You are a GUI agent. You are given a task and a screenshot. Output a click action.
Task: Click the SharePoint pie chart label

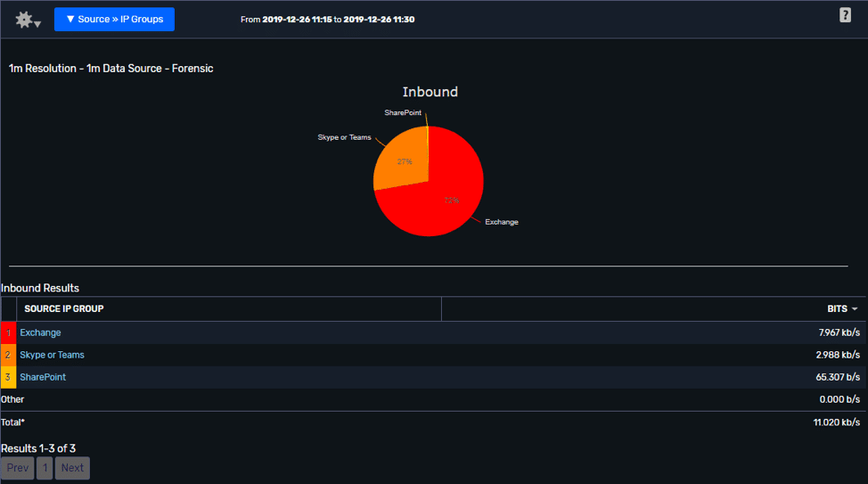click(403, 112)
